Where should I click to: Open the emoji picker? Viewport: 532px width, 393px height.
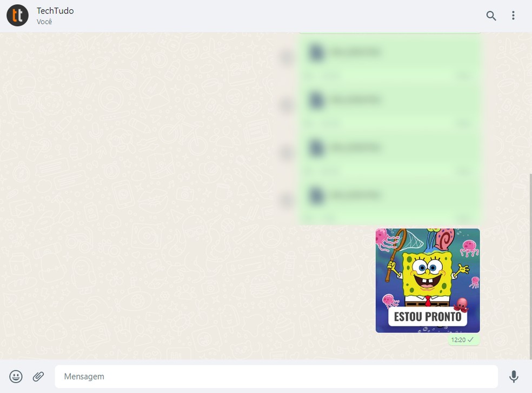(x=16, y=376)
